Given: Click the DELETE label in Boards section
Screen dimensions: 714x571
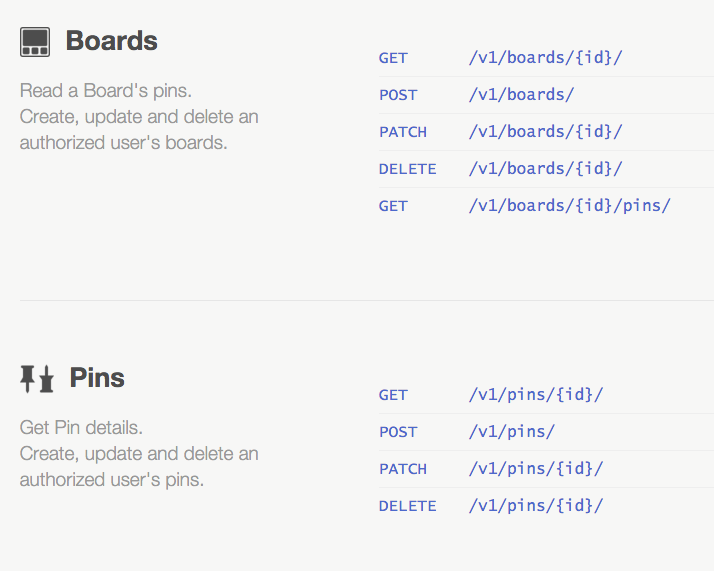Looking at the screenshot, I should click(x=408, y=169).
